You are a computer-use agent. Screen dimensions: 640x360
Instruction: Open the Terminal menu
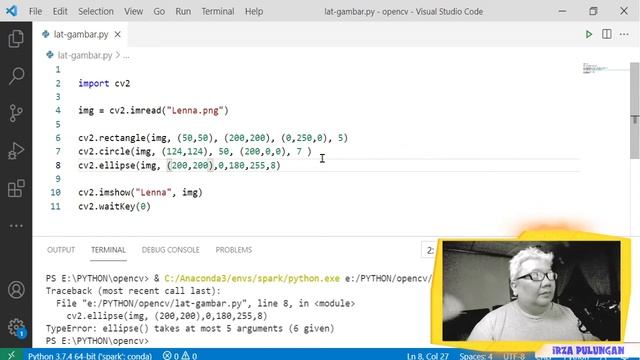218,11
